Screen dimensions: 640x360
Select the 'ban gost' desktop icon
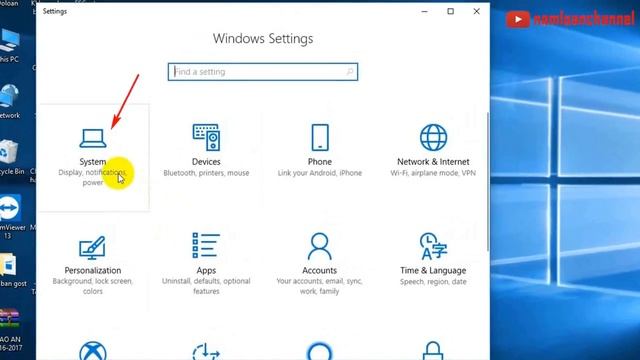[12, 270]
